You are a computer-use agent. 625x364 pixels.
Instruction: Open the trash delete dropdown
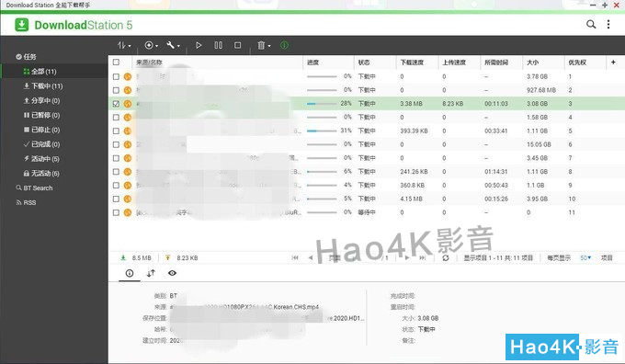[x=264, y=45]
